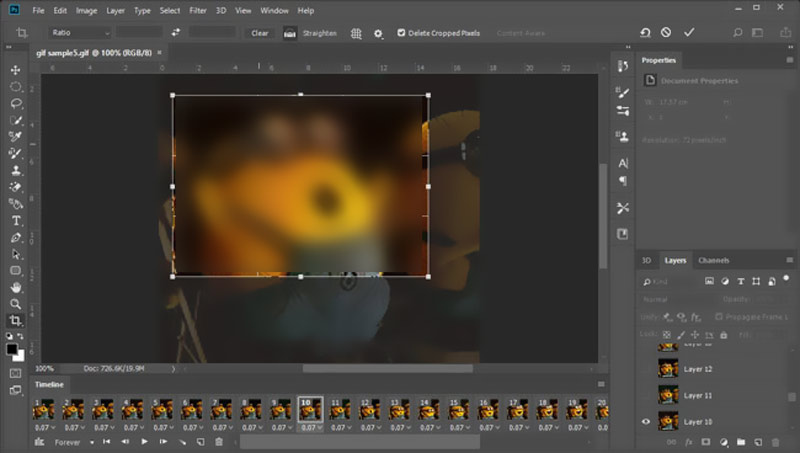Open frame 1 delay time dropdown
Viewport: 800px width, 453px height.
pyautogui.click(x=44, y=427)
